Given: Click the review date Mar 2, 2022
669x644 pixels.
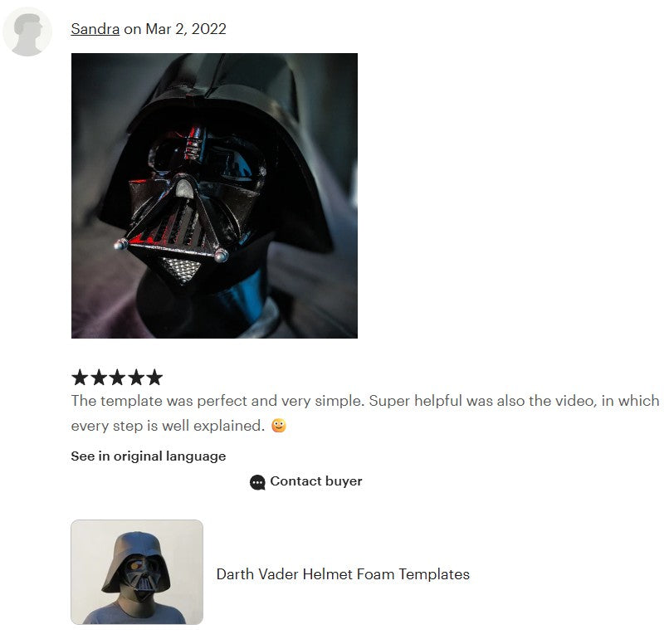Looking at the screenshot, I should click(186, 29).
